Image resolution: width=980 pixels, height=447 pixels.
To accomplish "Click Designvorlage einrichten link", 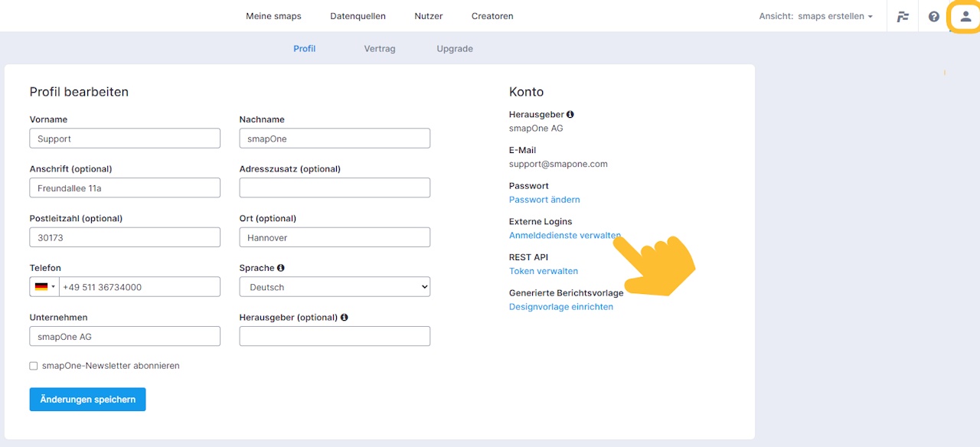I will pos(561,307).
